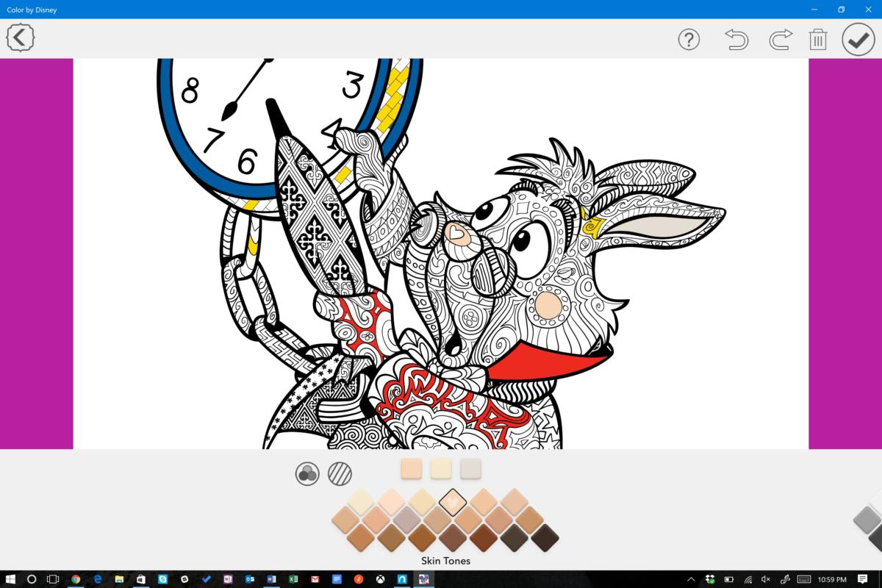
Task: Launch Google Chrome from taskbar
Action: pos(75,579)
